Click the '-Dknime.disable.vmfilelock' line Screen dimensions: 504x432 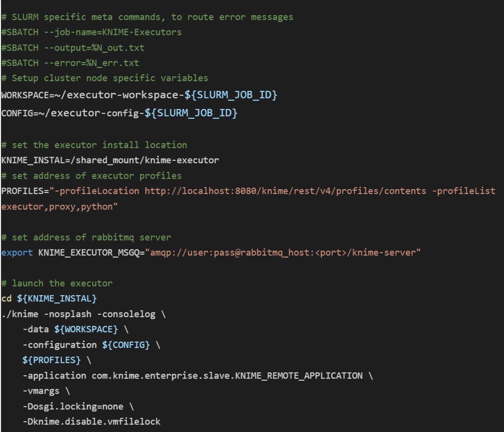(91, 421)
